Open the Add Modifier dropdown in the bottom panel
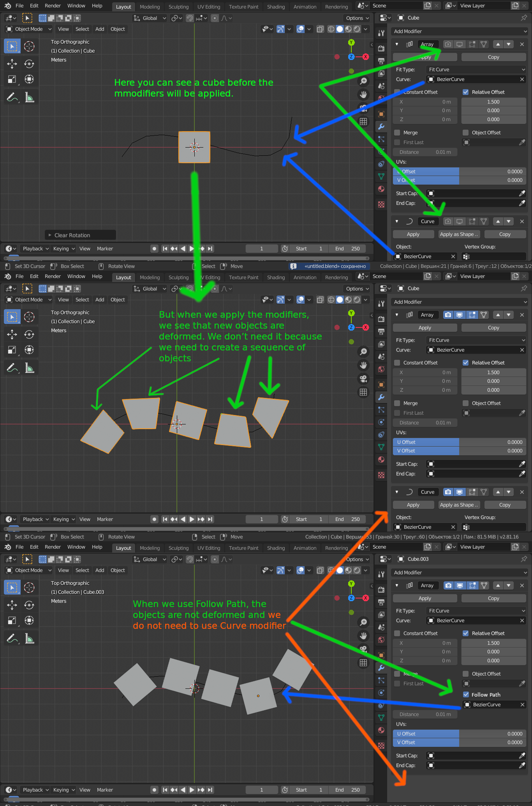This screenshot has width=532, height=806. (460, 572)
